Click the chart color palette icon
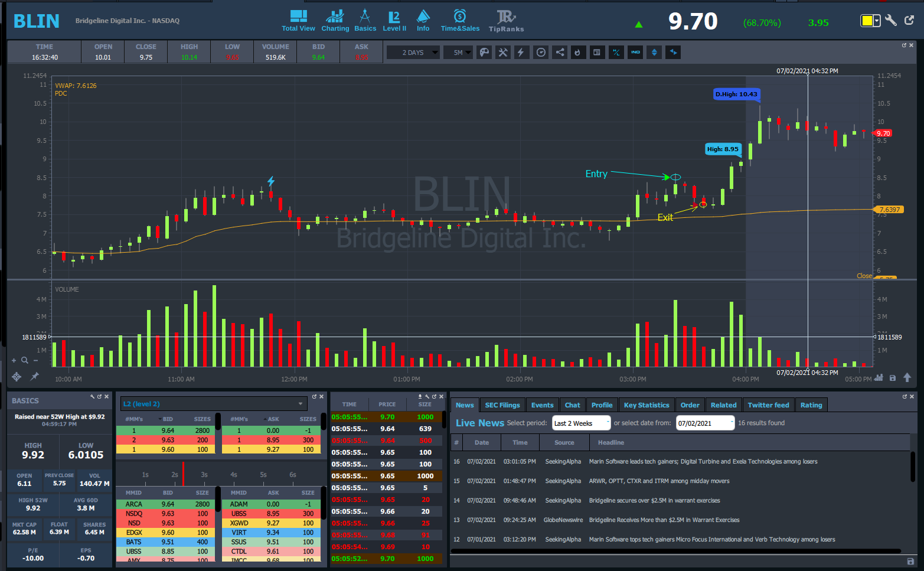 484,53
